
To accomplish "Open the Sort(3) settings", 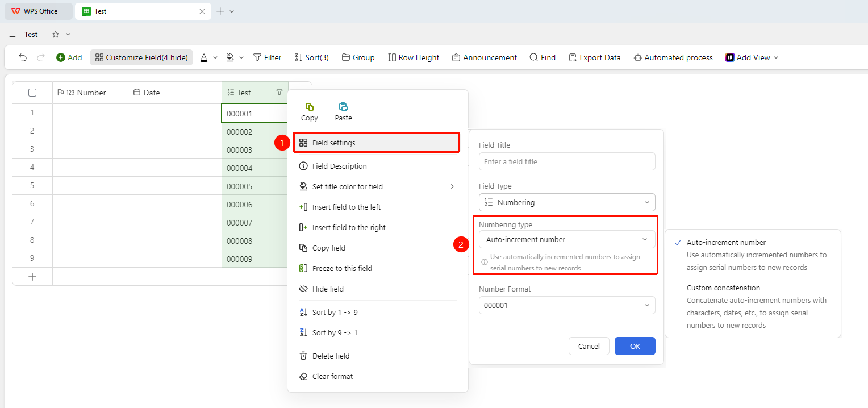I will (x=311, y=57).
